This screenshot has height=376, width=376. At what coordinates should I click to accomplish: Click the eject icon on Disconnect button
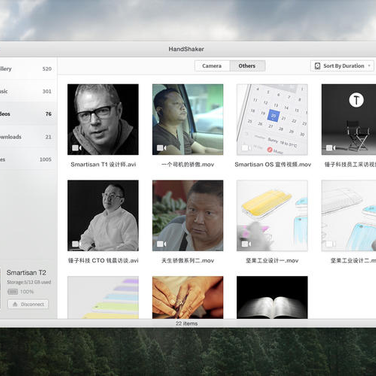(15, 304)
